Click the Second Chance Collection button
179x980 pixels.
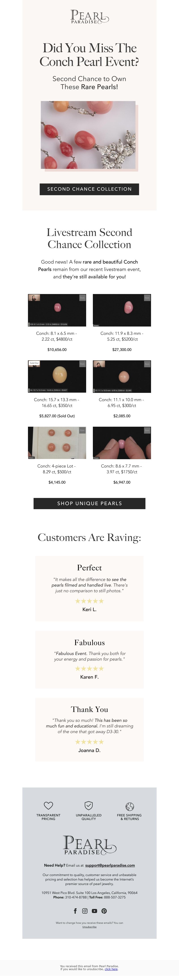click(x=89, y=189)
